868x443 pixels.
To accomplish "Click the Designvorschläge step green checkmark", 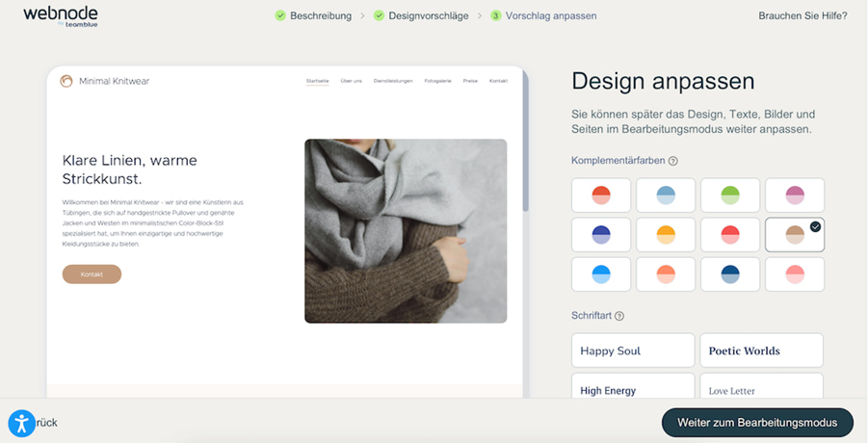I will click(379, 15).
